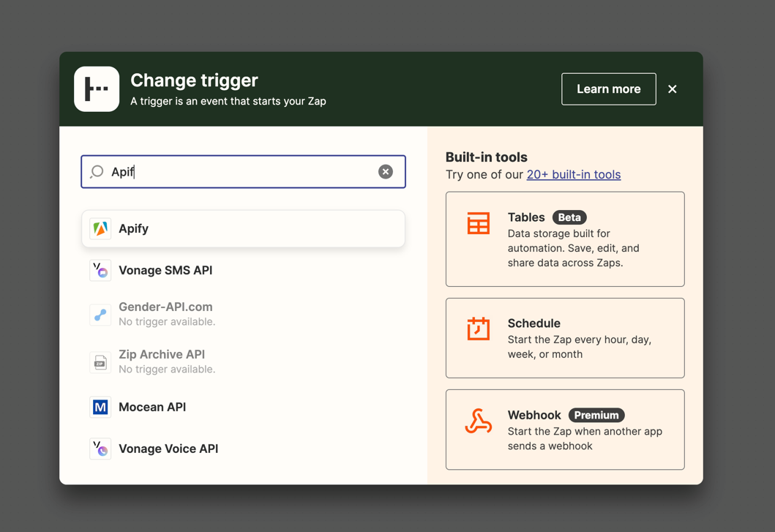Click the Vonage Voice API icon
This screenshot has width=775, height=532.
click(x=100, y=449)
